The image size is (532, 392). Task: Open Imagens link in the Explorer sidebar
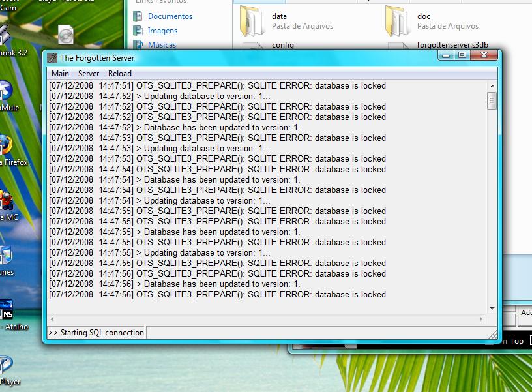(162, 31)
